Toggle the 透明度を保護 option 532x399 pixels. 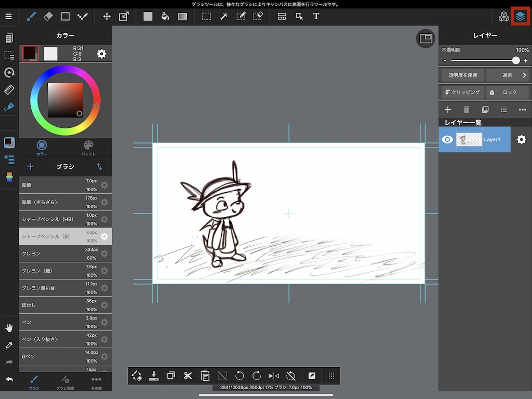point(463,75)
